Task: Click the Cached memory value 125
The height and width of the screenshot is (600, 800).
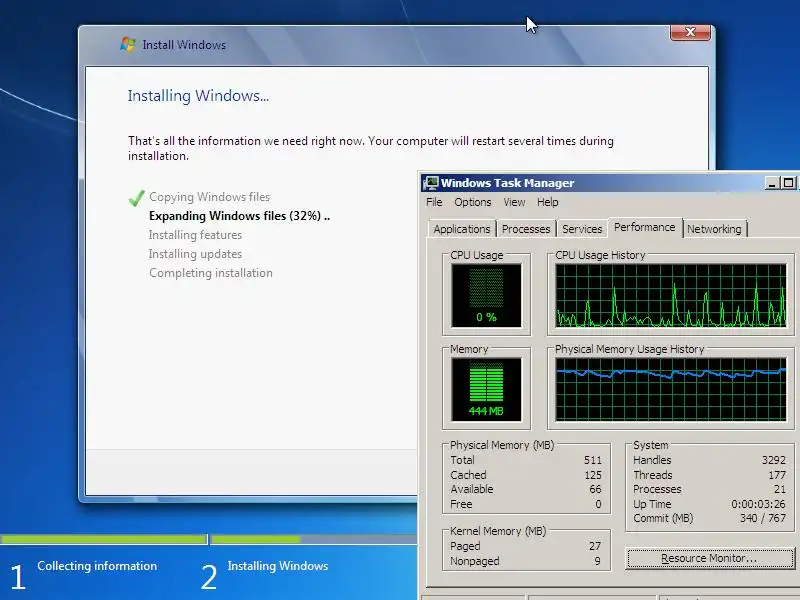Action: pyautogui.click(x=593, y=475)
